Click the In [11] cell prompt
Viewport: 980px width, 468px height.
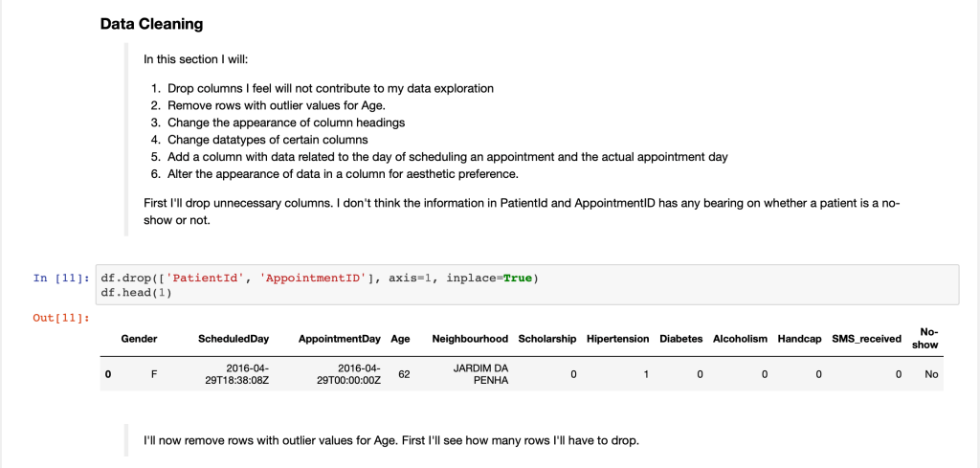[60, 278]
